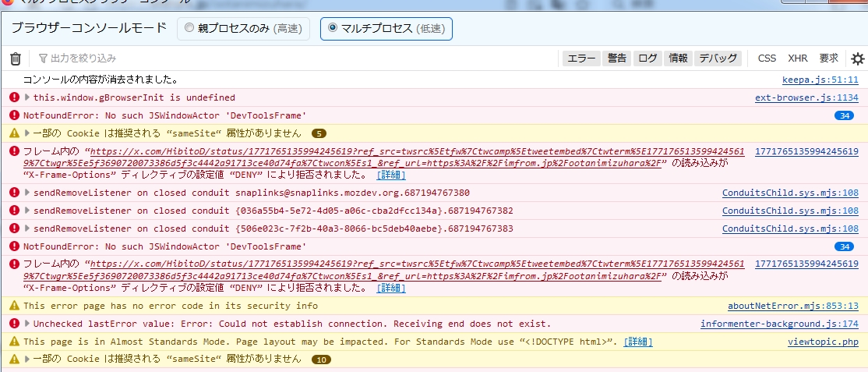This screenshot has width=868, height=372.
Task: Select 親プロセスのみ (高速) radio option
Action: pos(189,29)
